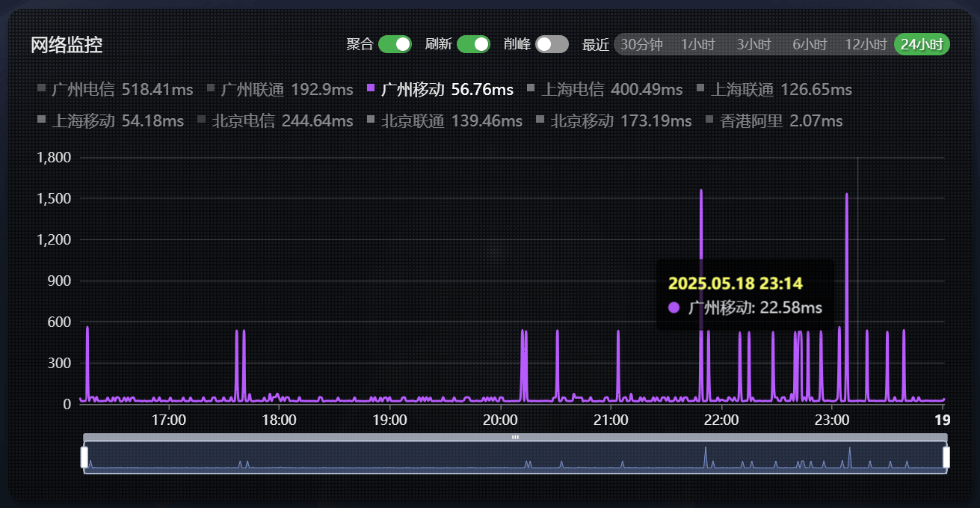Turn off the 聚合 switch

coord(395,44)
